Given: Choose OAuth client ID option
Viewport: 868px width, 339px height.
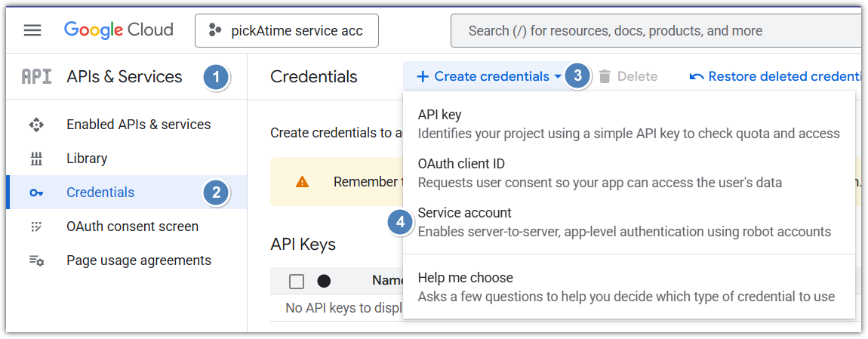Looking at the screenshot, I should click(x=461, y=164).
